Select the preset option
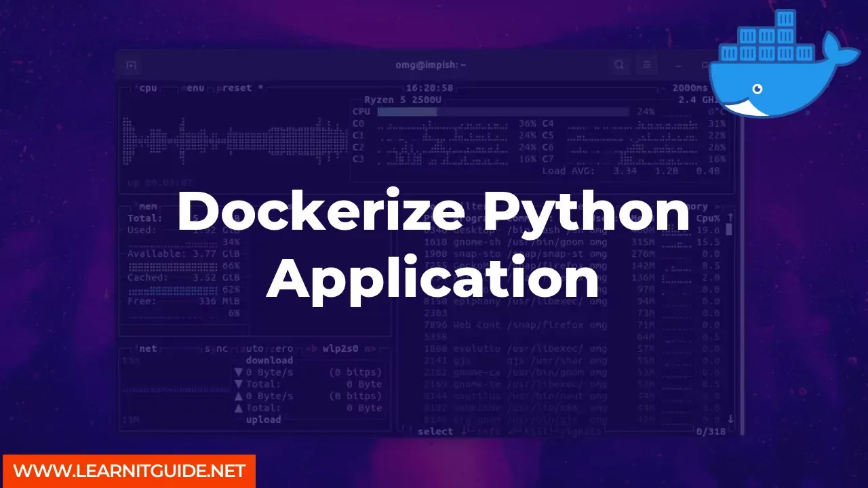The image size is (868, 488). (x=240, y=88)
